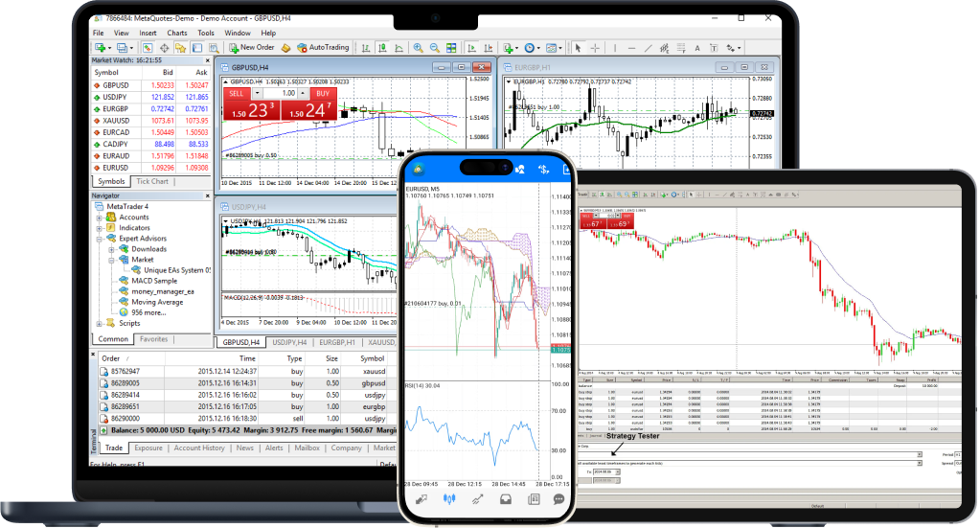Image resolution: width=980 pixels, height=528 pixels.
Task: Open the Indicators list dropdown icon
Action: [x=512, y=48]
